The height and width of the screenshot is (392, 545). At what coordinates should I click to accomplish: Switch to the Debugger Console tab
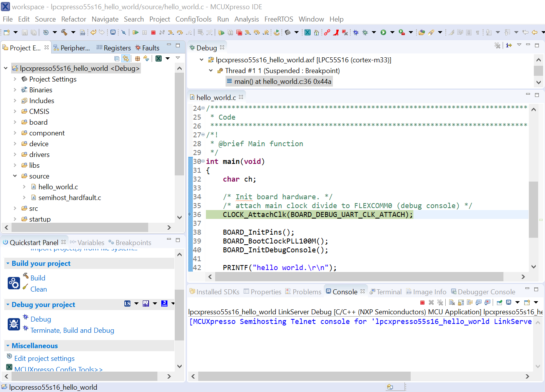point(486,292)
